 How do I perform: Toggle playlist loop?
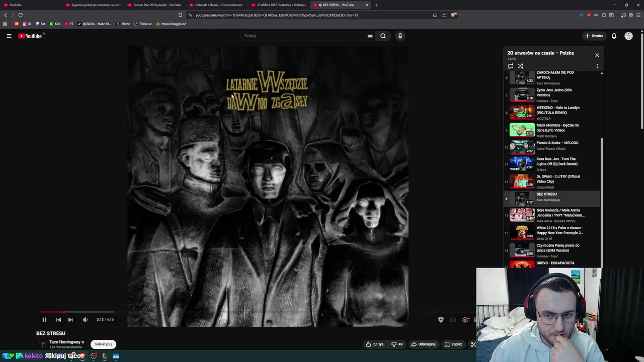(511, 66)
